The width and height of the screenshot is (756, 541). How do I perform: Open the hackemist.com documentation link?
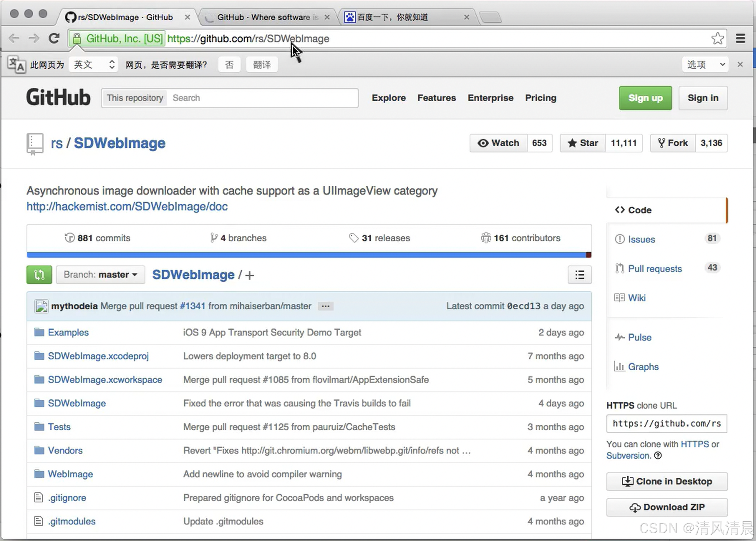127,206
